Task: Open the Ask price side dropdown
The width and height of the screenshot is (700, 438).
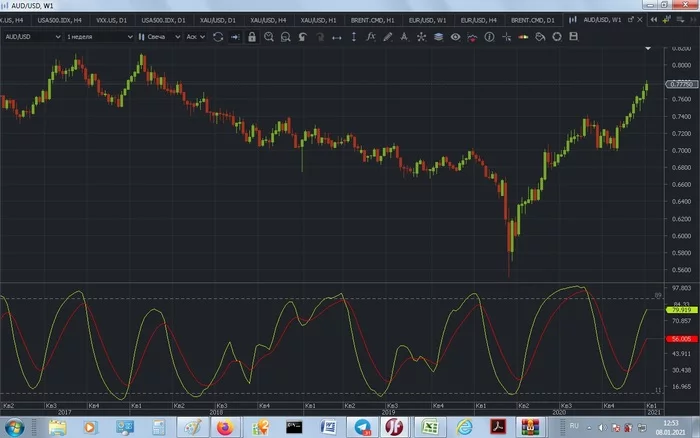Action: pos(195,37)
